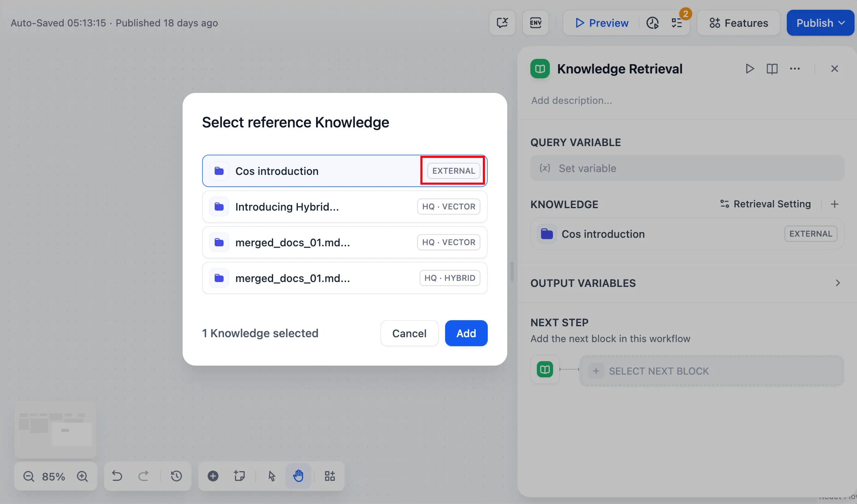Activate the hand pan mode tool
The image size is (857, 504).
pos(298,476)
